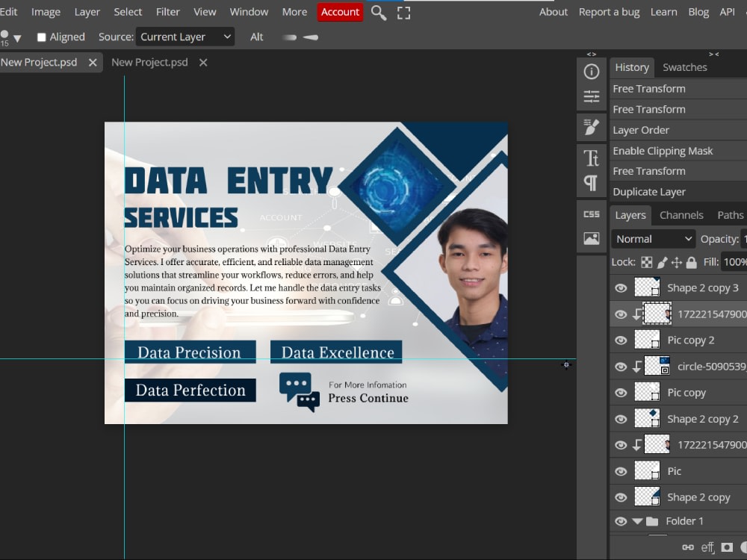Viewport: 747px width, 560px height.
Task: Select the Shape 2 copy 3 layer thumbnail
Action: (x=647, y=287)
